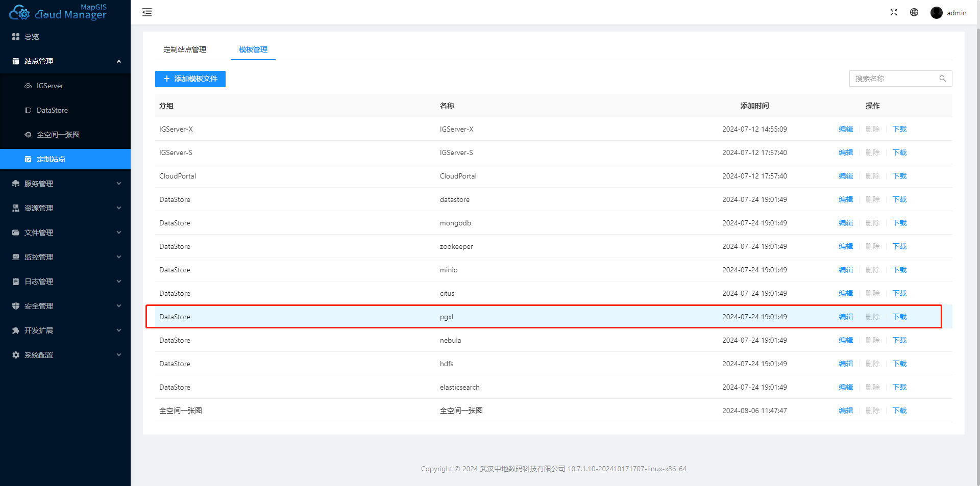Expand the 开发扩展 menu
The width and height of the screenshot is (980, 486).
click(x=65, y=330)
